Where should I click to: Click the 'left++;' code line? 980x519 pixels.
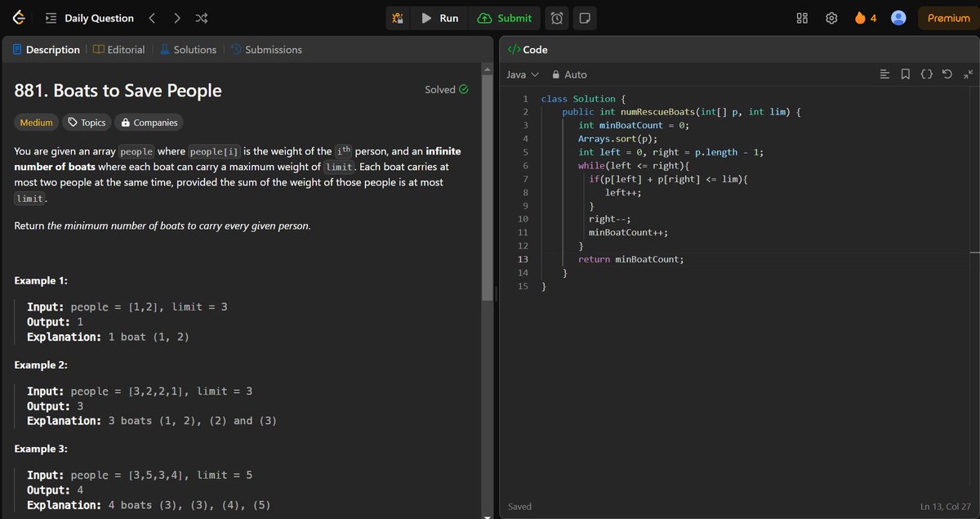pyautogui.click(x=623, y=192)
